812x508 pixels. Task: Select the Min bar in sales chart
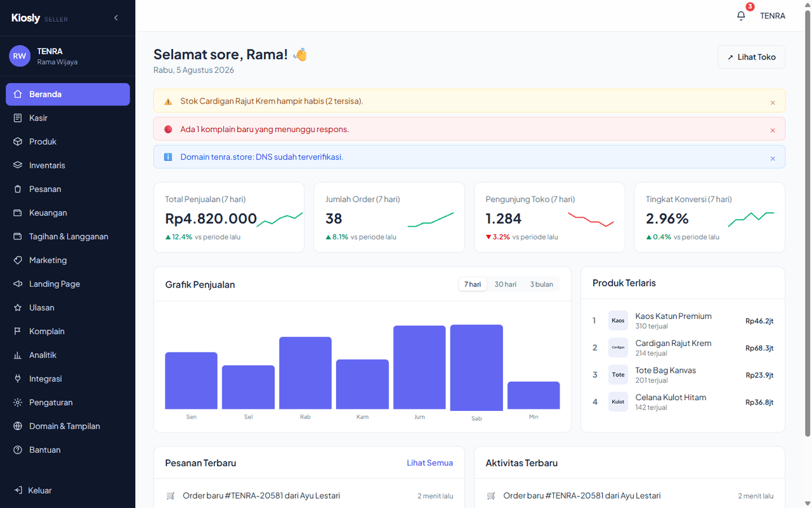(x=534, y=396)
